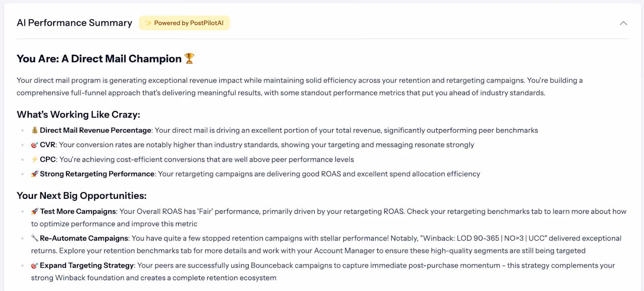Click the money bag icon by Direct Mail Revenue
This screenshot has height=291, width=644.
pos(35,130)
